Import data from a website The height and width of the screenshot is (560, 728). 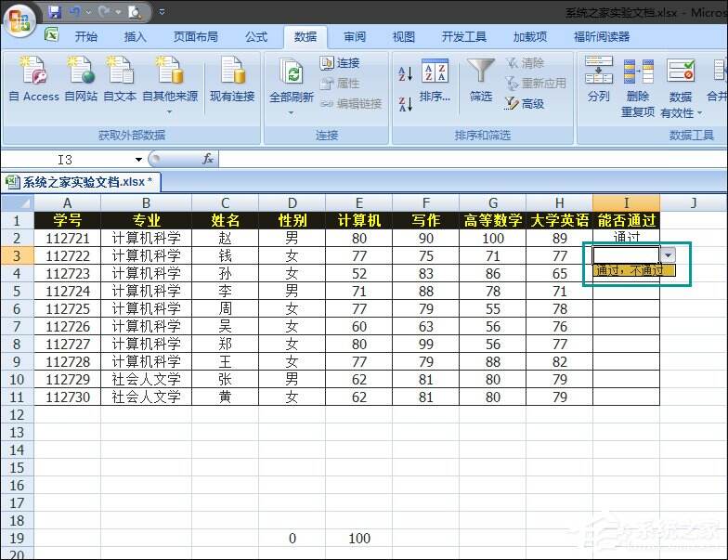[81, 79]
